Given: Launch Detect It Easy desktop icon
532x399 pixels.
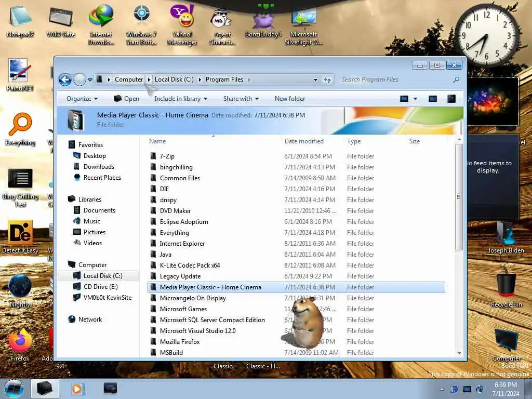Looking at the screenshot, I should [x=20, y=237].
